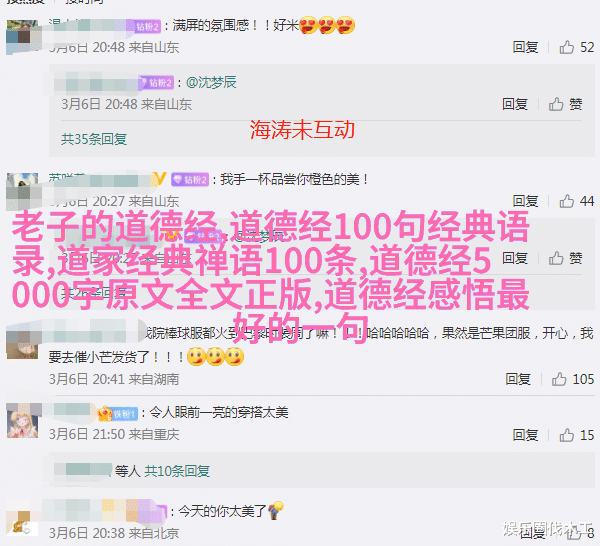Click the purple 钻粉2 badge before 我手一杯
Screen dimensions: 600x546
pyautogui.click(x=190, y=179)
